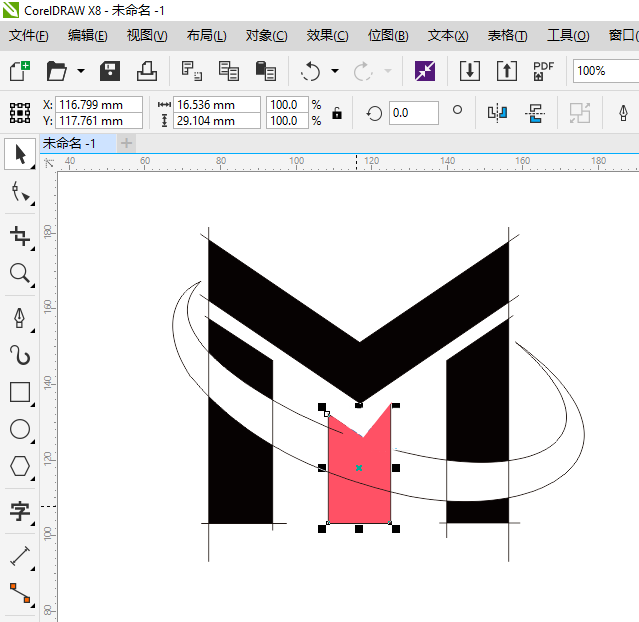This screenshot has height=622, width=639.
Task: Select the Crop tool
Action: (x=19, y=235)
